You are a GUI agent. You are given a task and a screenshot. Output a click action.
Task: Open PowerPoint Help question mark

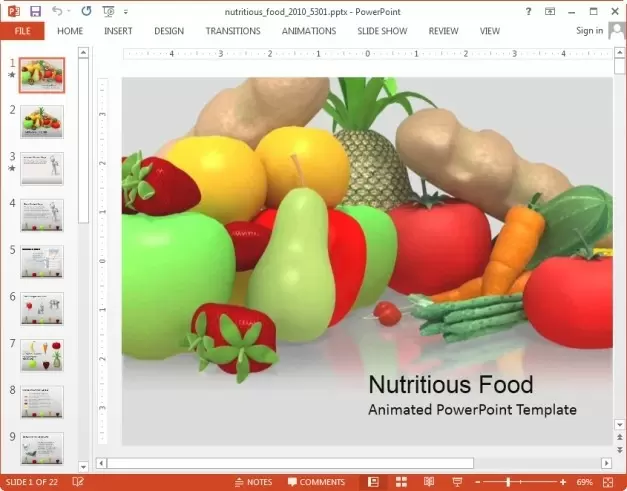click(528, 11)
